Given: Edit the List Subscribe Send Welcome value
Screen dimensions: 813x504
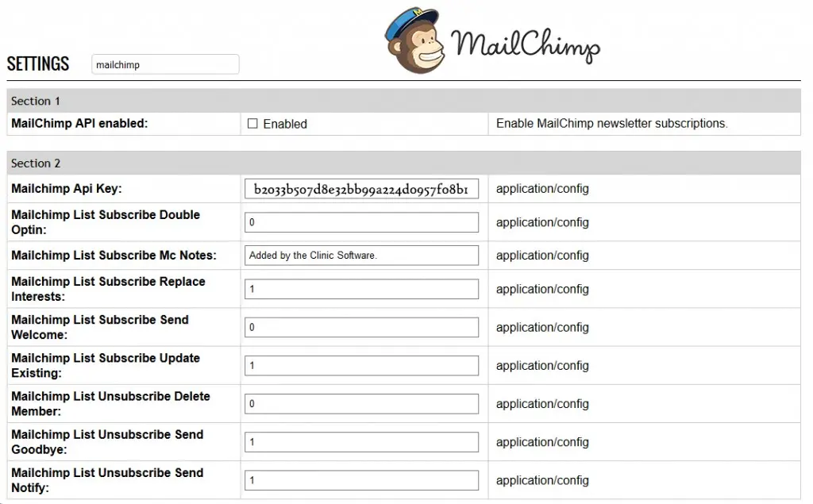Looking at the screenshot, I should (361, 327).
